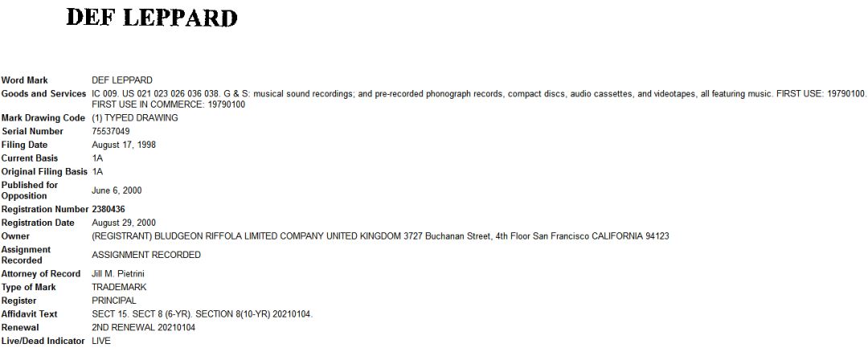Click registration number 2380436
The width and height of the screenshot is (868, 348).
tap(108, 210)
